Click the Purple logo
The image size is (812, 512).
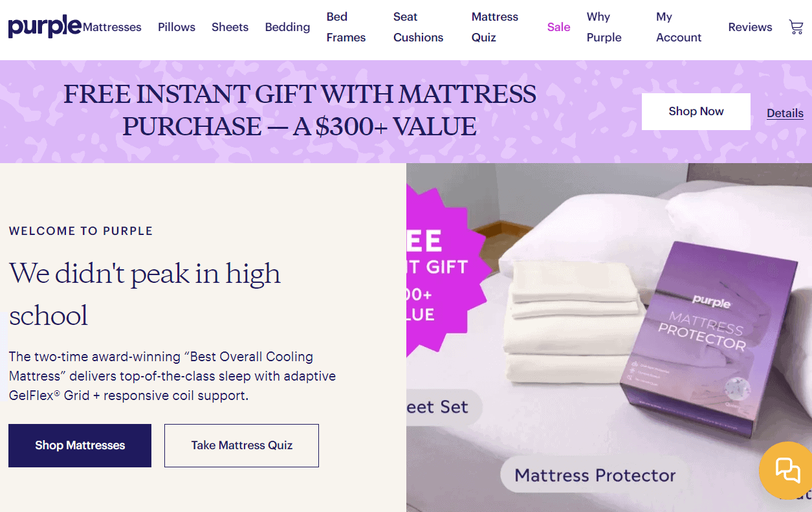coord(45,27)
